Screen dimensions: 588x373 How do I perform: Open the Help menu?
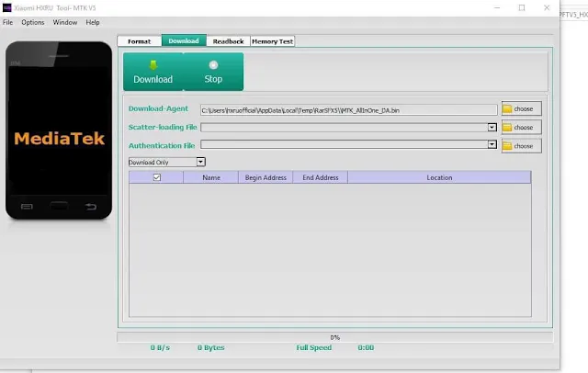(x=93, y=22)
